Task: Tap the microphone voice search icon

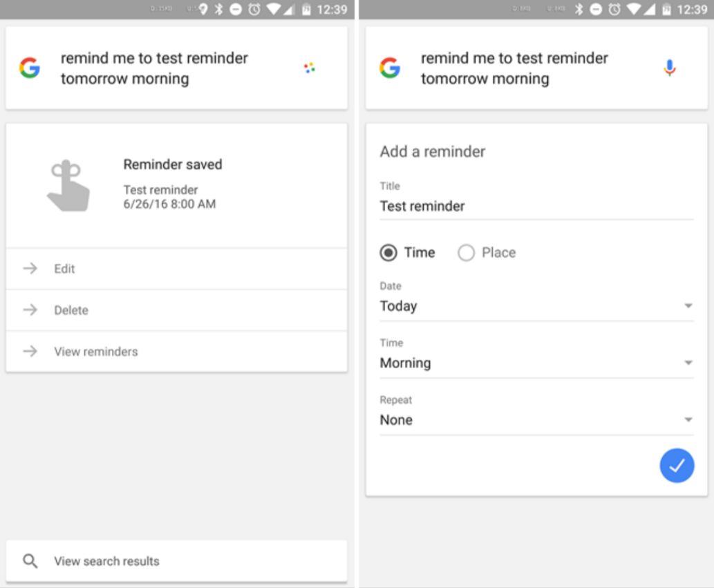Action: 669,68
